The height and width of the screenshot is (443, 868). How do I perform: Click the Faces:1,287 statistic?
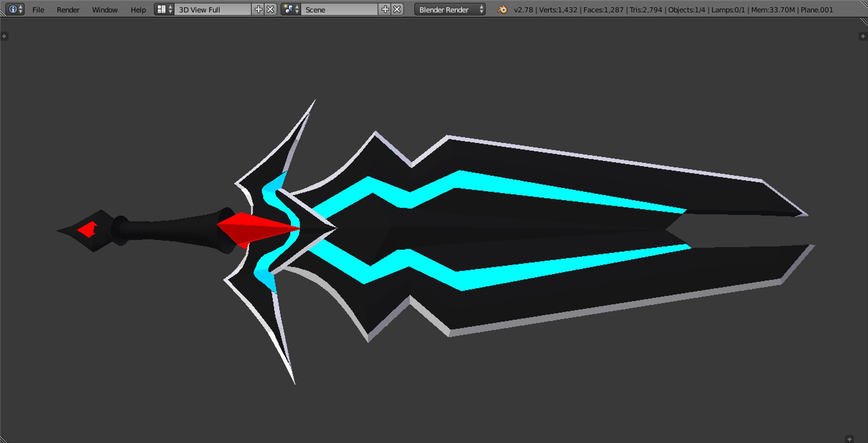point(603,9)
